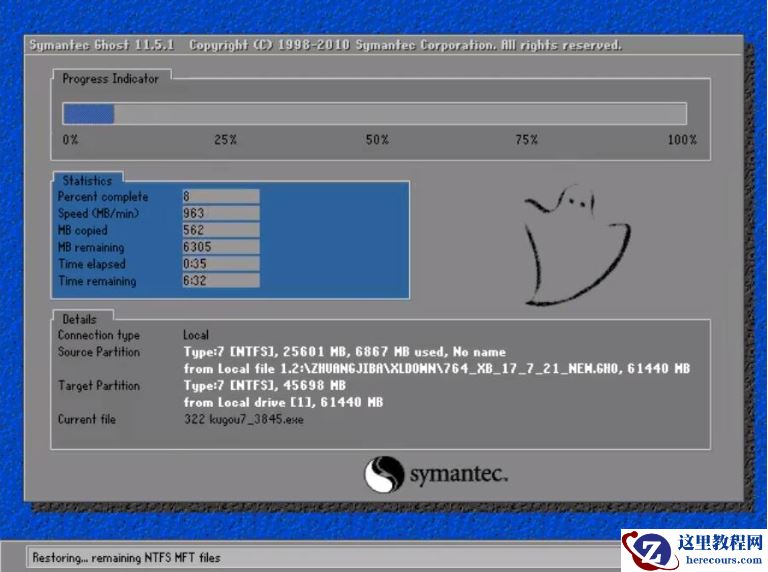Click the Speed value 963
Viewport: 768px width, 572px height.
point(221,213)
